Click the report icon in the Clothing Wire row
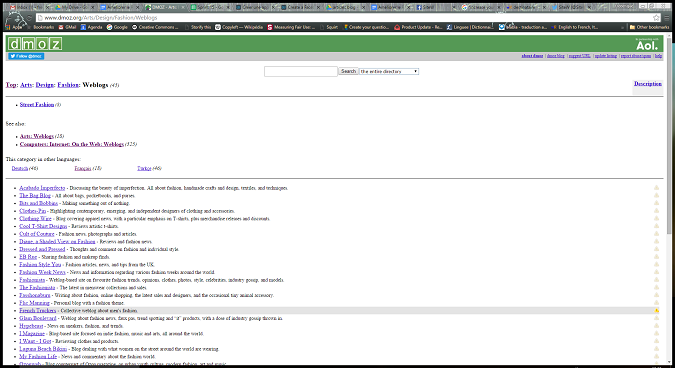This screenshot has height=368, width=675. [656, 218]
